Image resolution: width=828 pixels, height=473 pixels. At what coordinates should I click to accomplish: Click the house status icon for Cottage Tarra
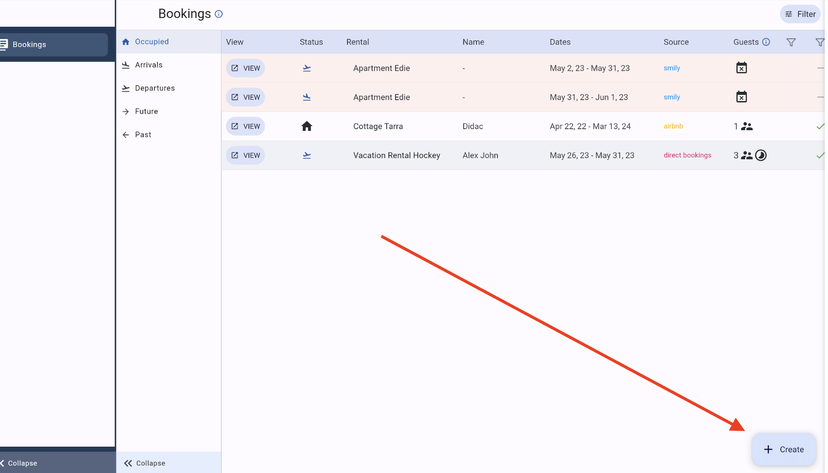307,127
